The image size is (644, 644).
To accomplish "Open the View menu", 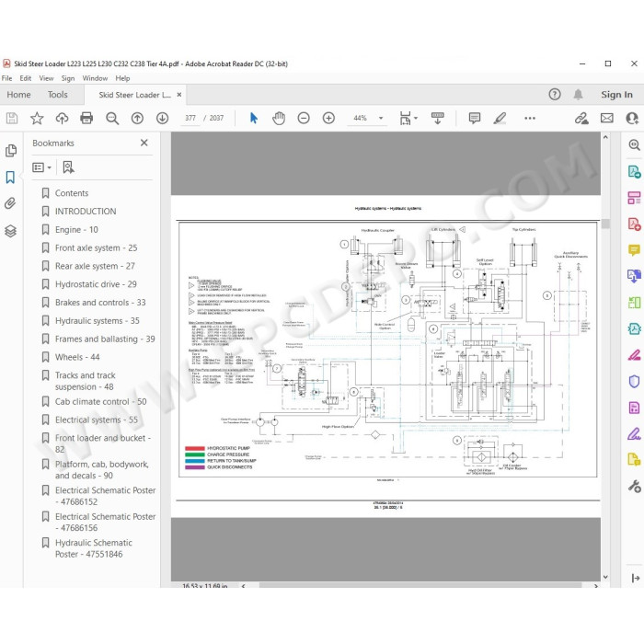I will click(46, 78).
